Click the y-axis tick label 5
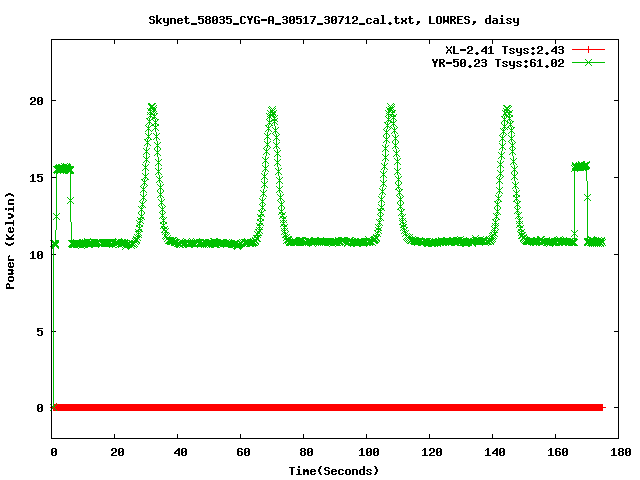 [x=40, y=332]
